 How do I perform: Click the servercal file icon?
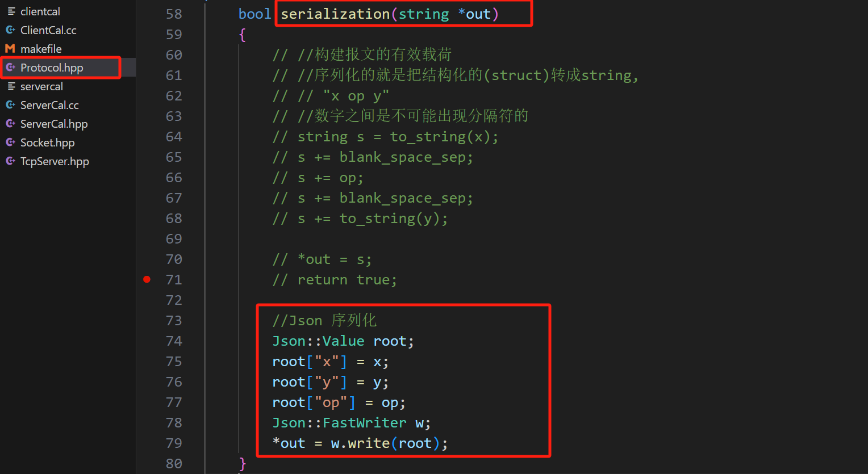(x=10, y=86)
